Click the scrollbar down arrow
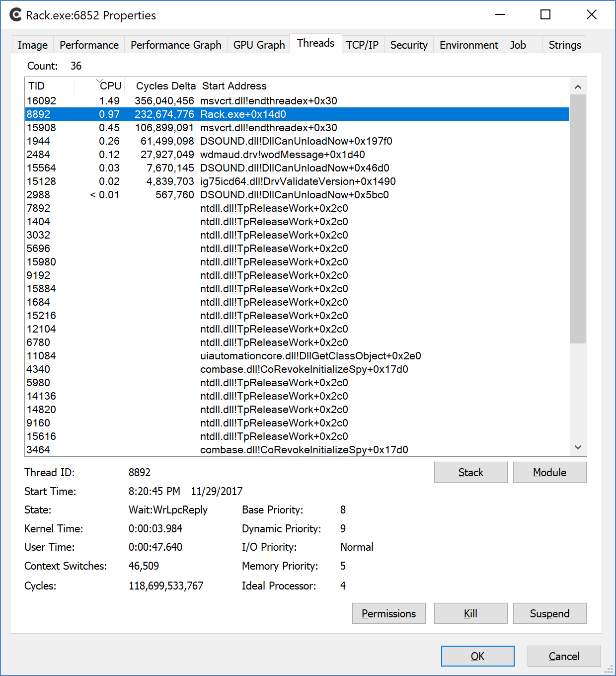 (x=578, y=447)
